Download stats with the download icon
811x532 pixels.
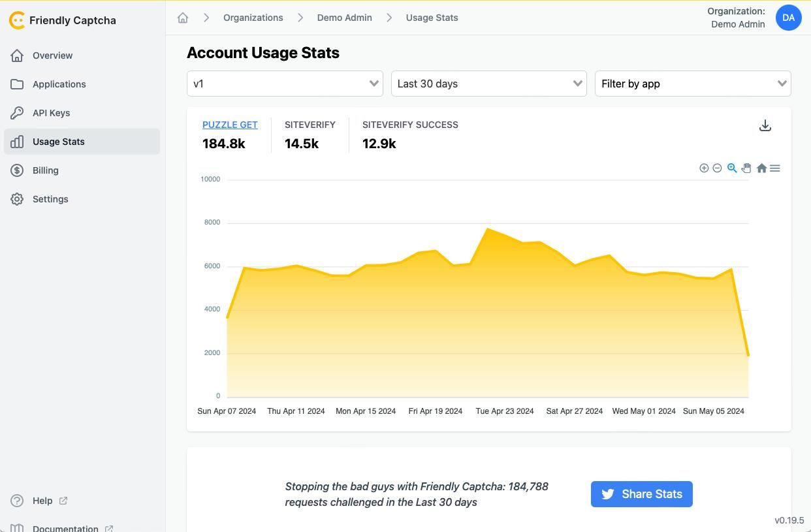pos(765,125)
